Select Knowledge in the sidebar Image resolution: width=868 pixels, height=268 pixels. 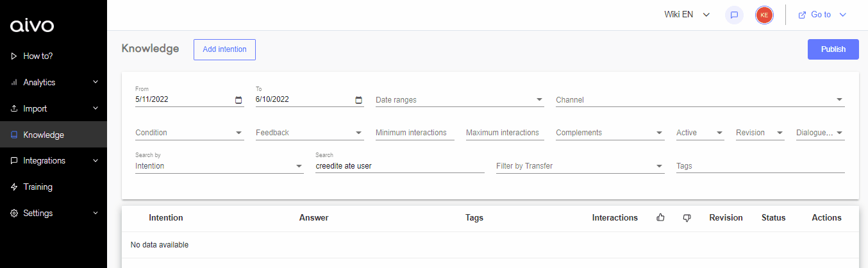(53, 135)
